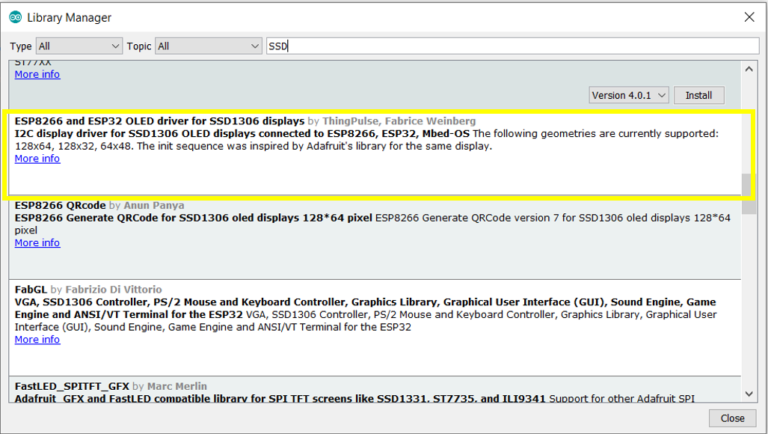
Task: Click the Arduino logo icon in title bar
Action: pos(16,18)
